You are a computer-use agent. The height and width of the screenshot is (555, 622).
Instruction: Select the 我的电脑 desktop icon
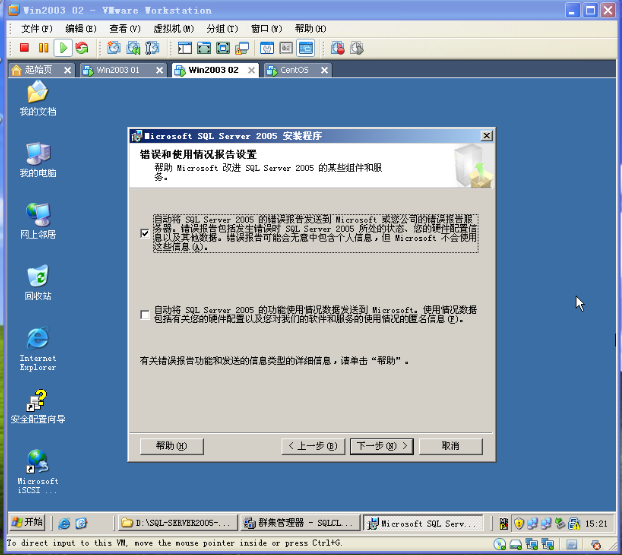coord(38,159)
